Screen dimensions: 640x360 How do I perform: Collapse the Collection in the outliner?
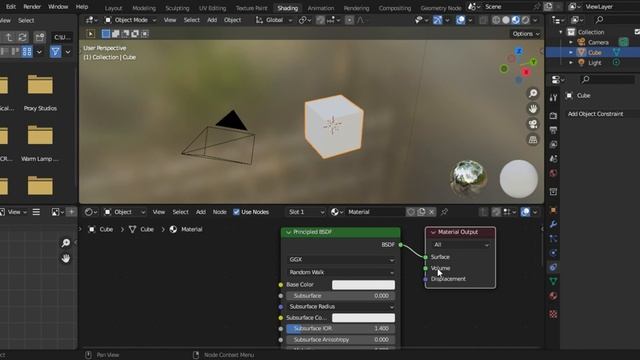pyautogui.click(x=561, y=32)
